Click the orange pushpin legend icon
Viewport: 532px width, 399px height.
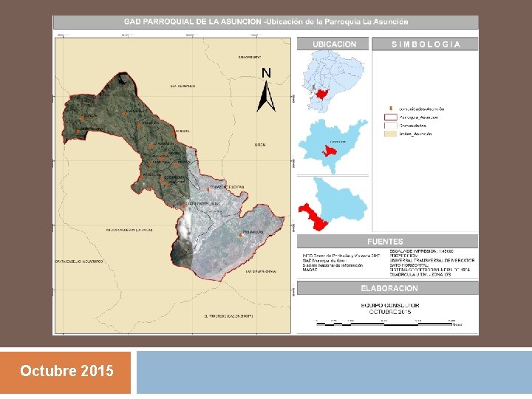click(x=391, y=109)
